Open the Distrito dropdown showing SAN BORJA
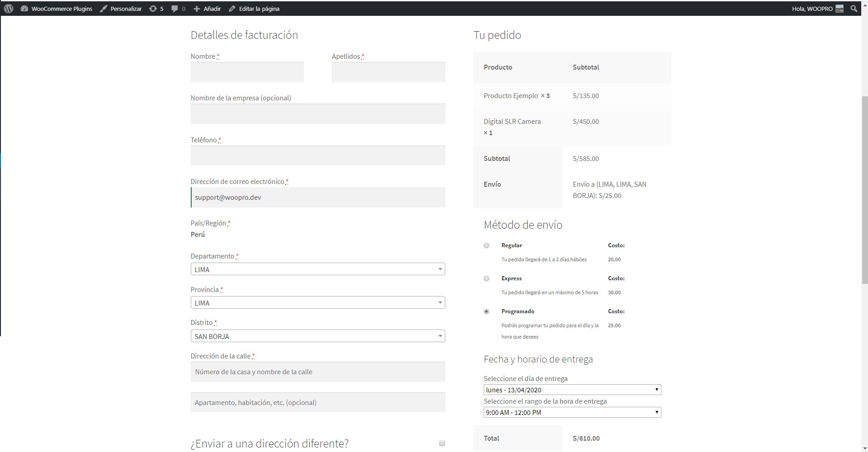Viewport: 868px width, 452px height. point(317,336)
